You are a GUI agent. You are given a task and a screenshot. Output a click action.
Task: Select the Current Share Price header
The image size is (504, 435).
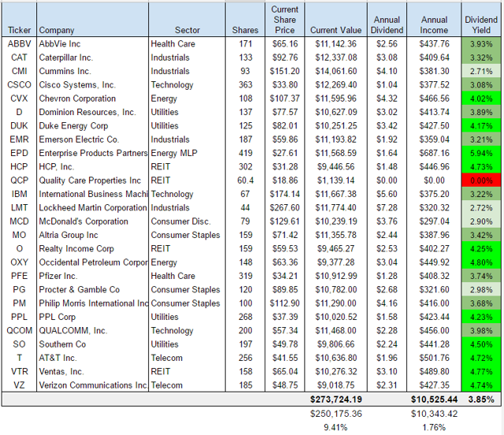click(x=284, y=20)
